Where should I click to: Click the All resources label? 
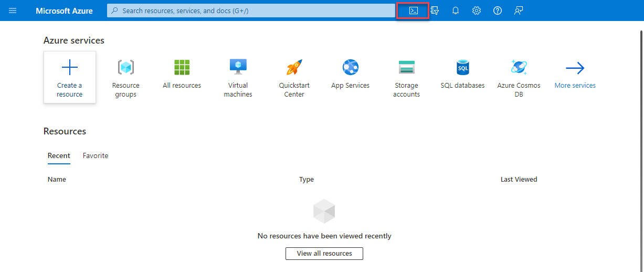point(182,86)
